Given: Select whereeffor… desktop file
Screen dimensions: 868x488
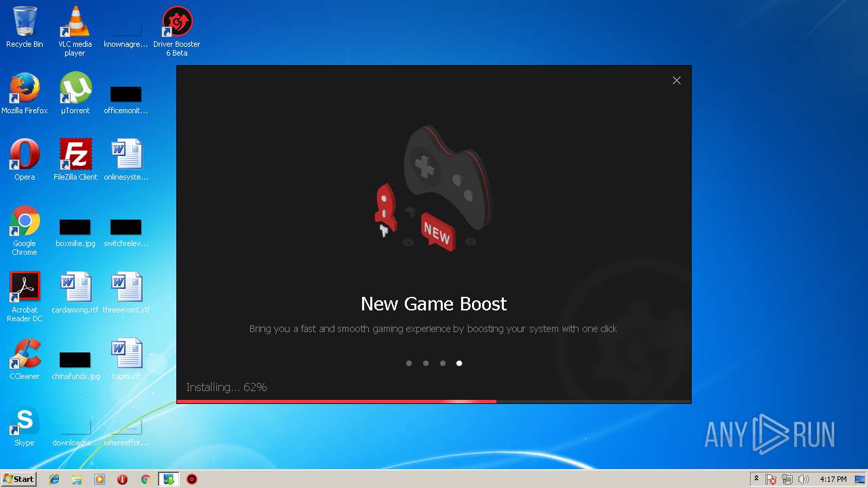Looking at the screenshot, I should coord(126,432).
